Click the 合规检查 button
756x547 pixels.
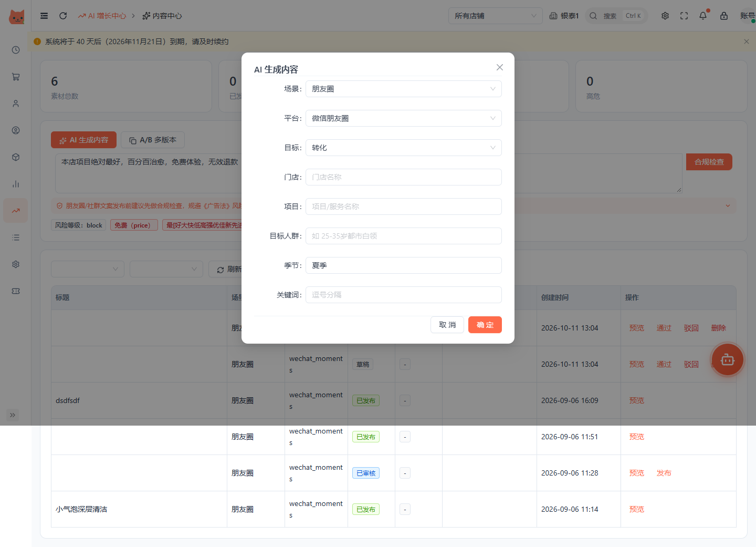709,162
